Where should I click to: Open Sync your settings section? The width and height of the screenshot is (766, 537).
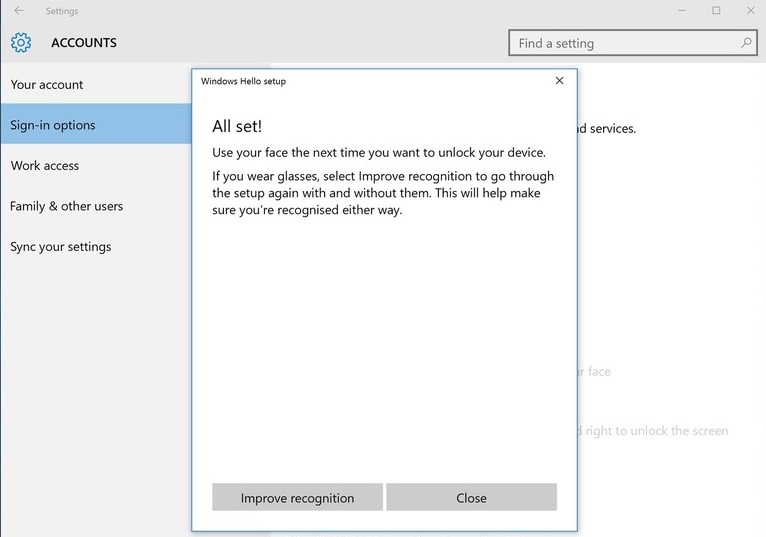[96, 246]
